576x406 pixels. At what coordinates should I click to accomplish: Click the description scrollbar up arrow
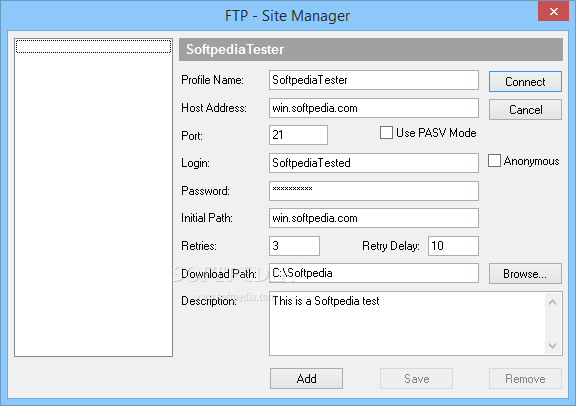552,302
